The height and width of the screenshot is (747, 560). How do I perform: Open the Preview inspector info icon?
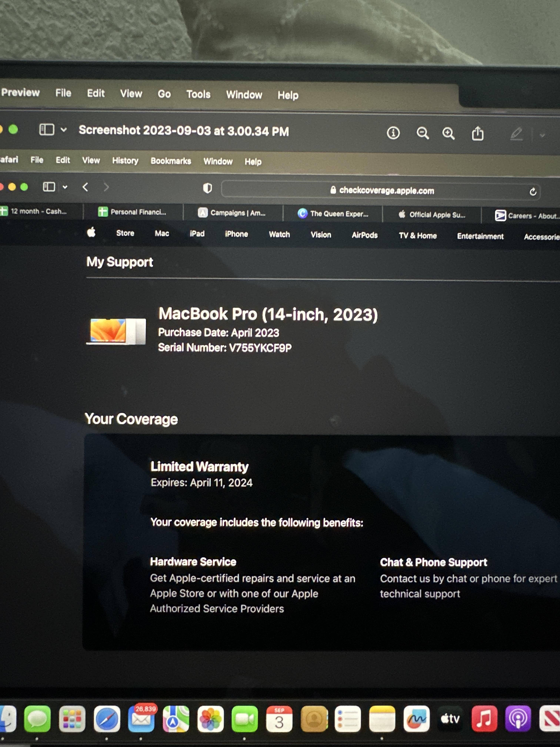[x=393, y=133]
